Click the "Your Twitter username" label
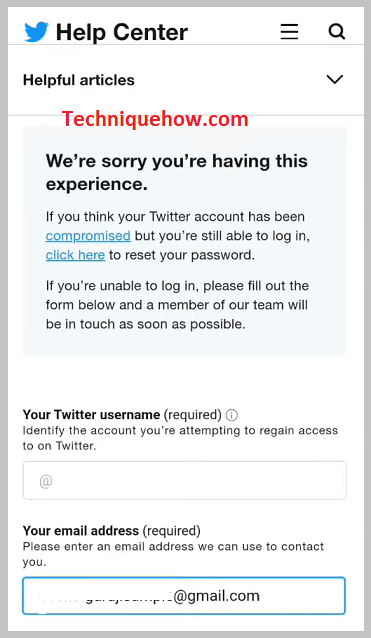Viewport: 371px width, 638px height. pos(91,415)
